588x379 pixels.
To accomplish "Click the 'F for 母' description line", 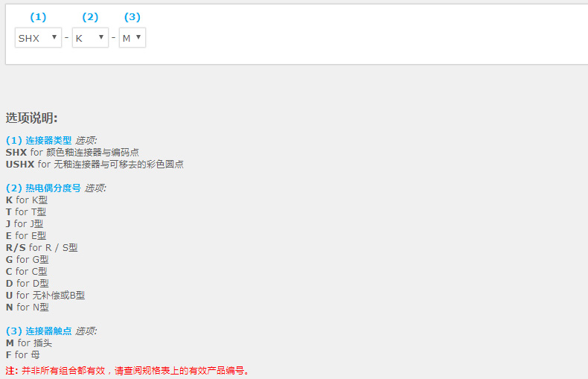I will (x=22, y=354).
